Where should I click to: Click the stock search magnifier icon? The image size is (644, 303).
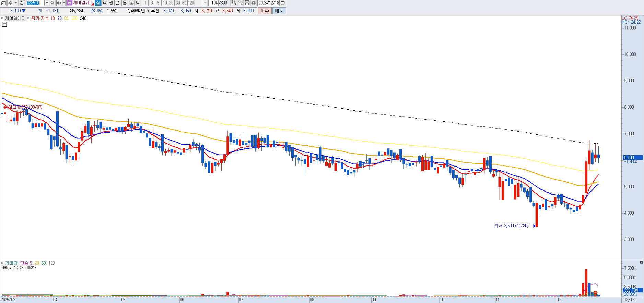pos(52,3)
